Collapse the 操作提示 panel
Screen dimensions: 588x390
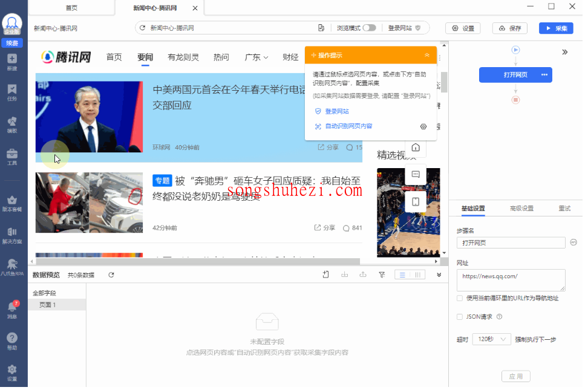pyautogui.click(x=426, y=55)
